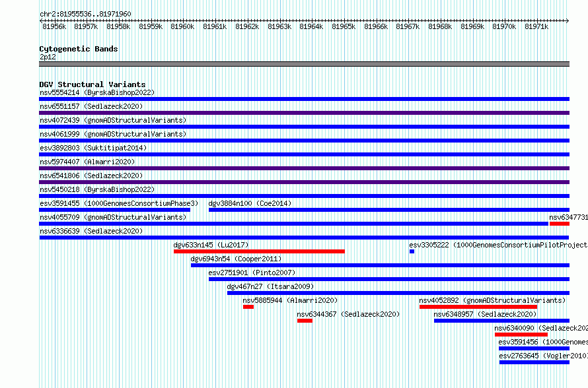Click the dgv467n27 (Itsara2009) label
The width and height of the screenshot is (588, 388).
click(270, 286)
